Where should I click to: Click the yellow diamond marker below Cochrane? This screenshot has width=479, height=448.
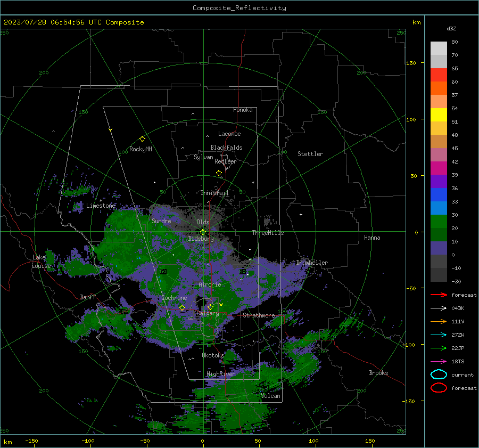tap(182, 307)
